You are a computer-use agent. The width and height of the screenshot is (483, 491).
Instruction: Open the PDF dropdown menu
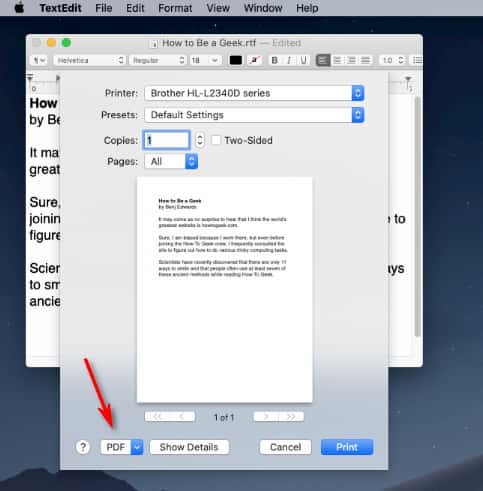coord(122,447)
